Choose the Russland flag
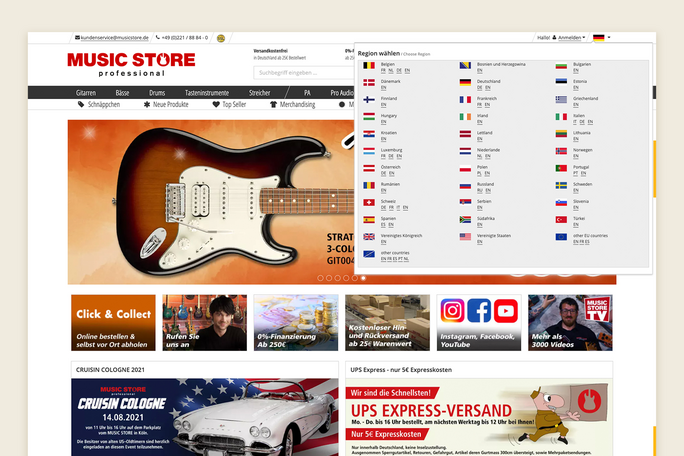The width and height of the screenshot is (684, 456). pyautogui.click(x=465, y=185)
